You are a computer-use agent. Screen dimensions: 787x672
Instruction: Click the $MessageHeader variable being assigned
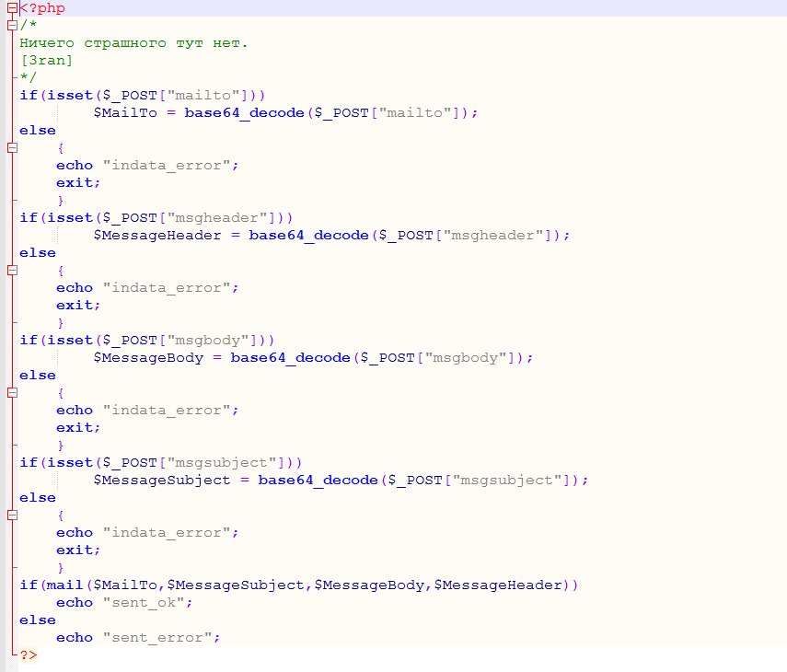point(157,236)
